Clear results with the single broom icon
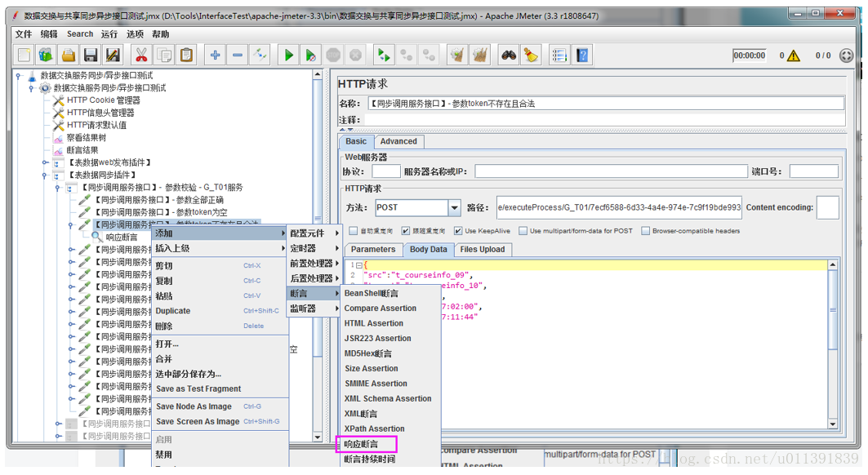 [x=457, y=55]
